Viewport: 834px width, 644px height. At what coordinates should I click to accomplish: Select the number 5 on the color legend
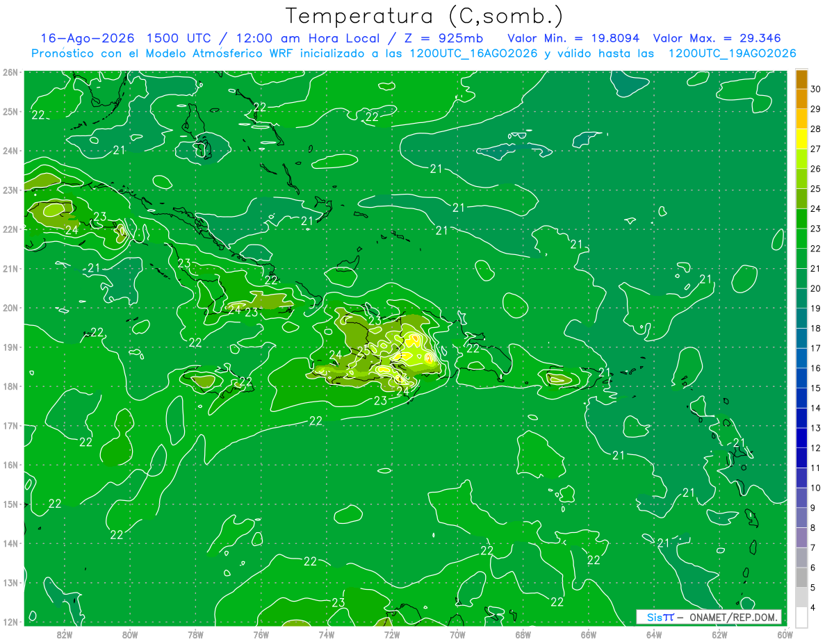[814, 588]
